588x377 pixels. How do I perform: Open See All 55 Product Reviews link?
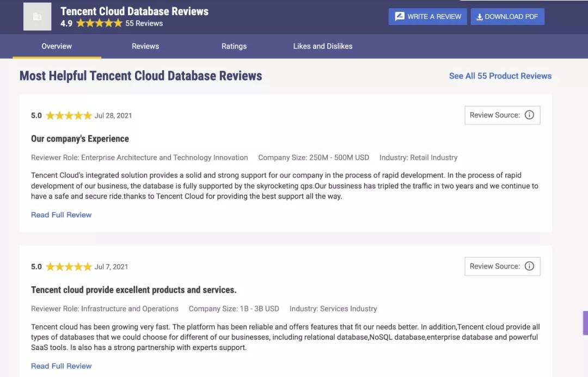coord(500,76)
